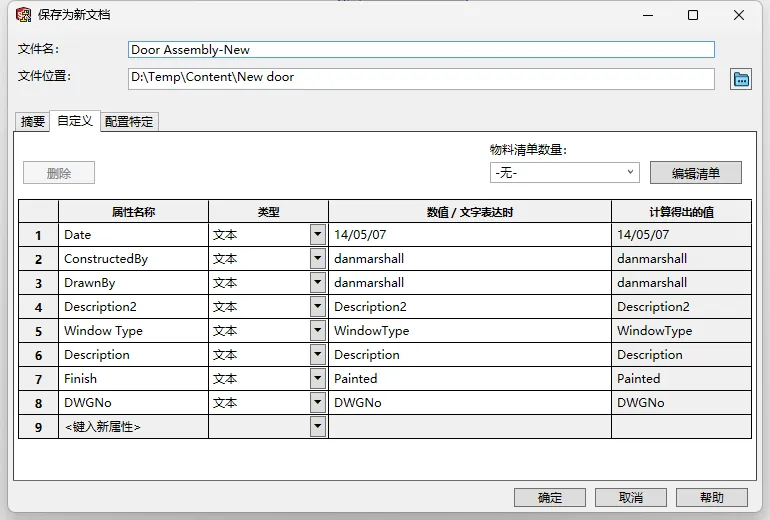The image size is (770, 520).
Task: Select the Description property name cell
Action: tap(133, 355)
